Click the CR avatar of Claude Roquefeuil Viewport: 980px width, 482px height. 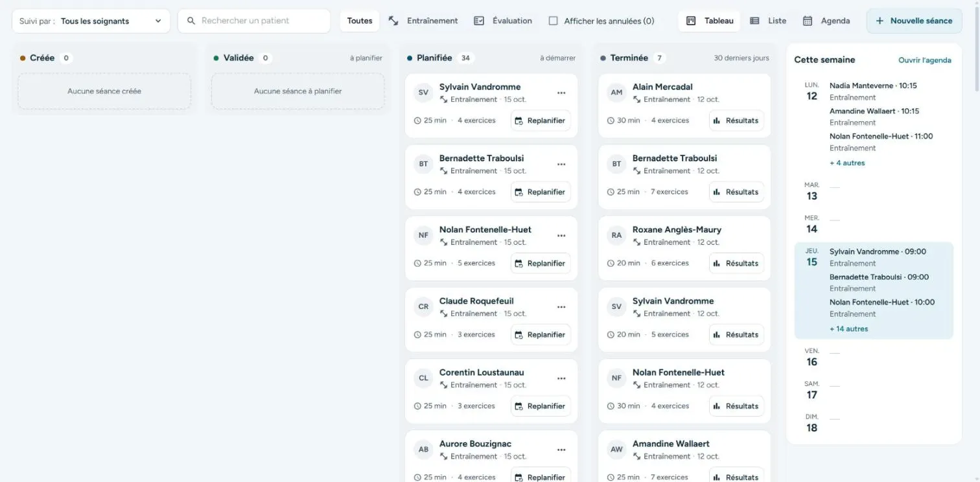click(423, 306)
